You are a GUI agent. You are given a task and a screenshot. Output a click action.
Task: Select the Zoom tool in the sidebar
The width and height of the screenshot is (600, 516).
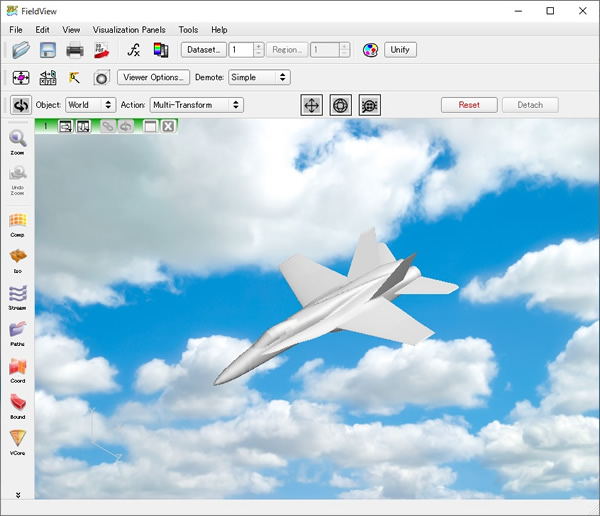pyautogui.click(x=18, y=142)
